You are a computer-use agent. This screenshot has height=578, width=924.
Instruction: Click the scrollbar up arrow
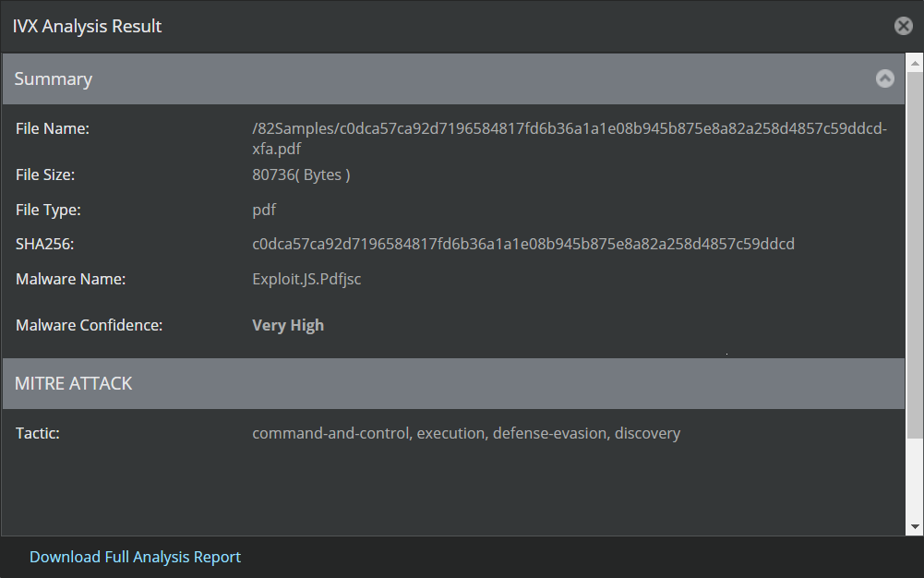tap(915, 63)
